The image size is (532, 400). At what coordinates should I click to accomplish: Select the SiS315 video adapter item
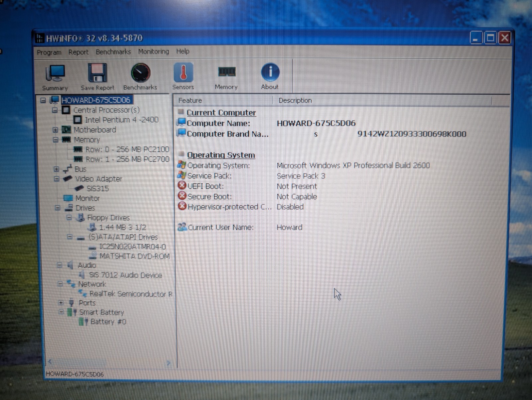[x=97, y=188]
